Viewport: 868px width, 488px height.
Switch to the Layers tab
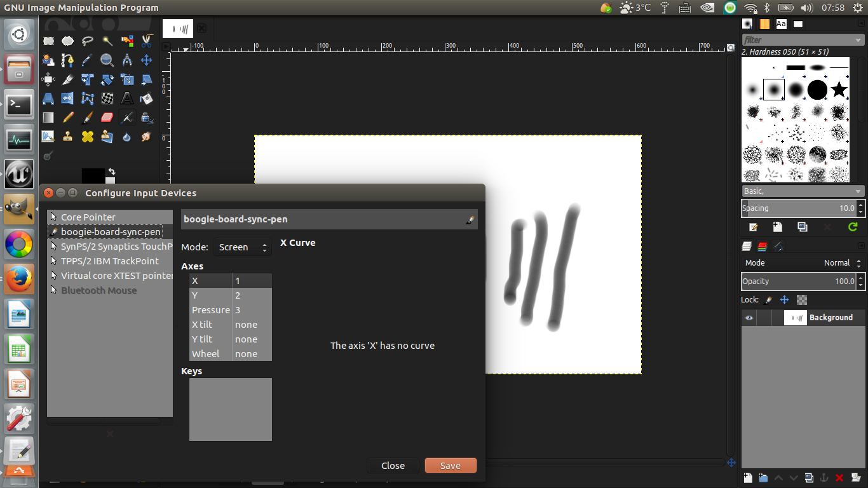tap(747, 246)
